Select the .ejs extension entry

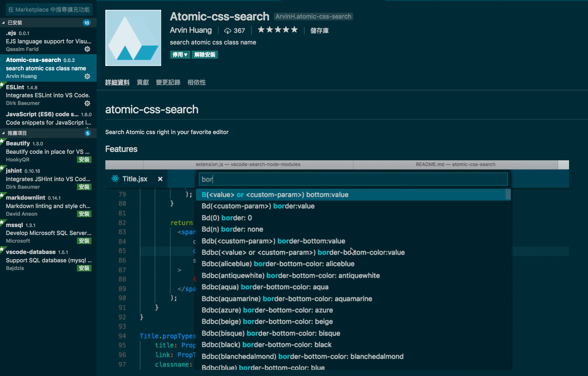tap(48, 41)
